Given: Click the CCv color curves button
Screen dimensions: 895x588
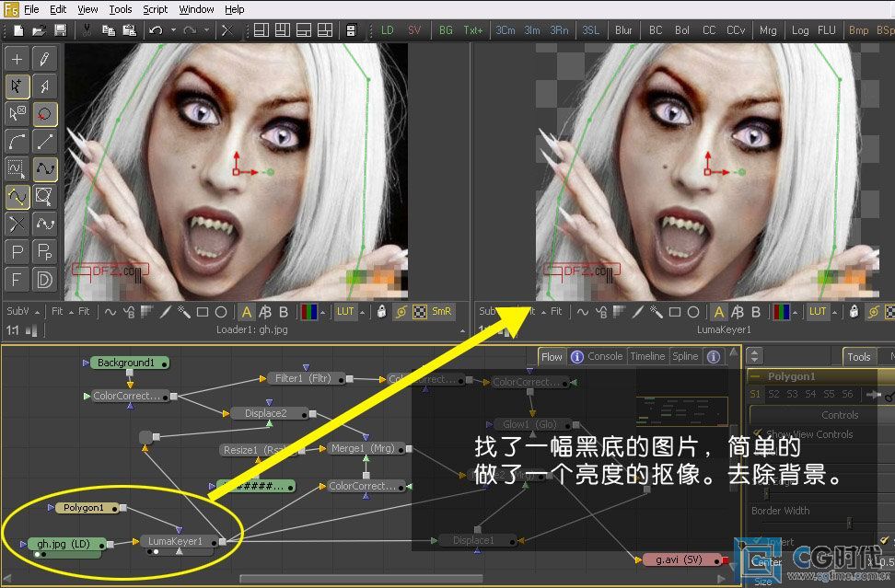Looking at the screenshot, I should 736,30.
